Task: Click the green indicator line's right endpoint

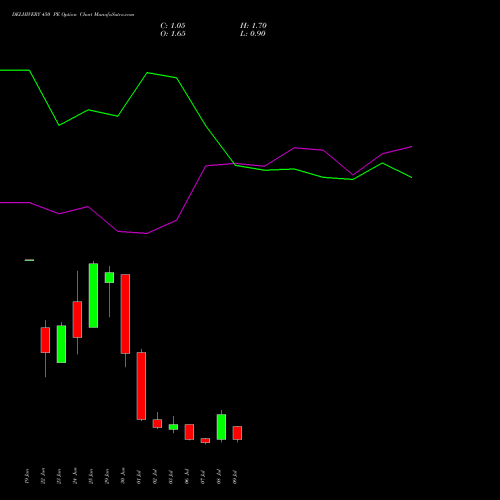Action: point(412,177)
